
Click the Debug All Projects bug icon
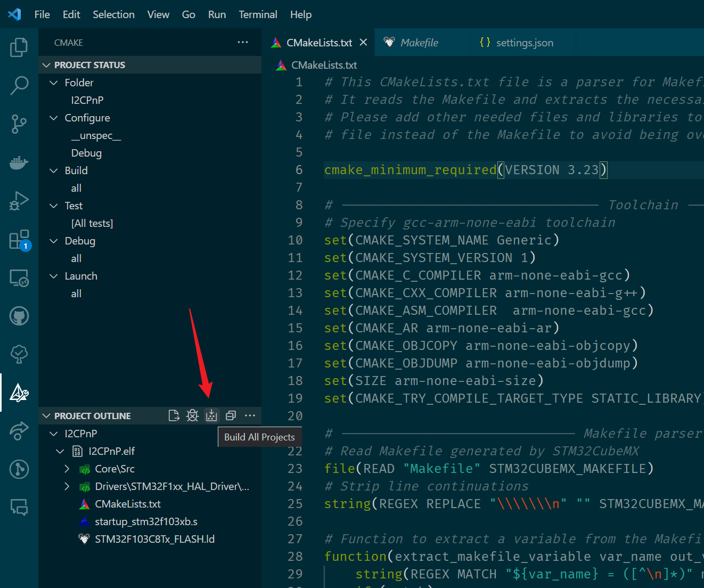[x=192, y=415]
